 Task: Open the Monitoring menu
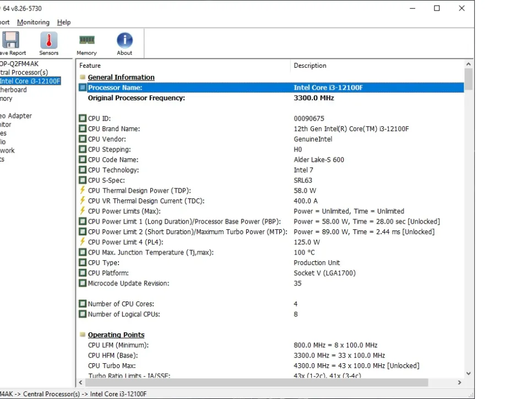pyautogui.click(x=33, y=22)
